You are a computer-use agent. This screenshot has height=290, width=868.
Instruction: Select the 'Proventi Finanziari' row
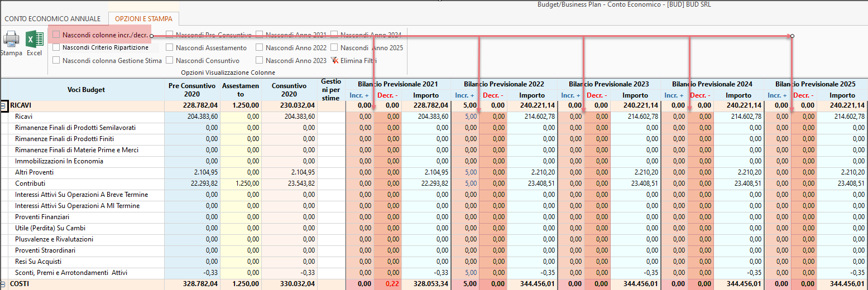click(42, 217)
